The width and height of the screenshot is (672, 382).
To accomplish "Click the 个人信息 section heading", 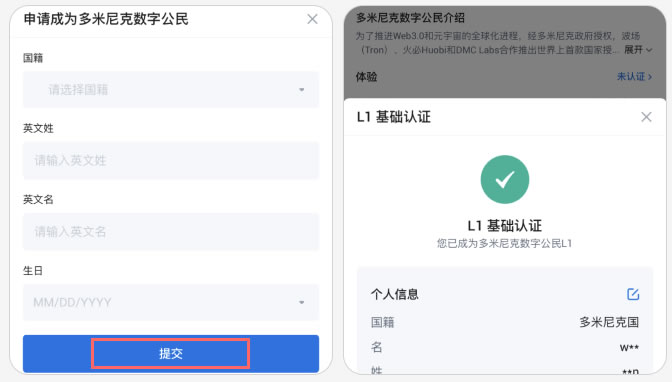I will (x=395, y=294).
